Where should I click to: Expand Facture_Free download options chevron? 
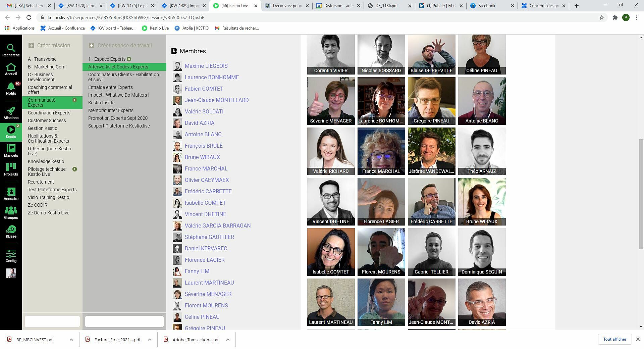150,340
